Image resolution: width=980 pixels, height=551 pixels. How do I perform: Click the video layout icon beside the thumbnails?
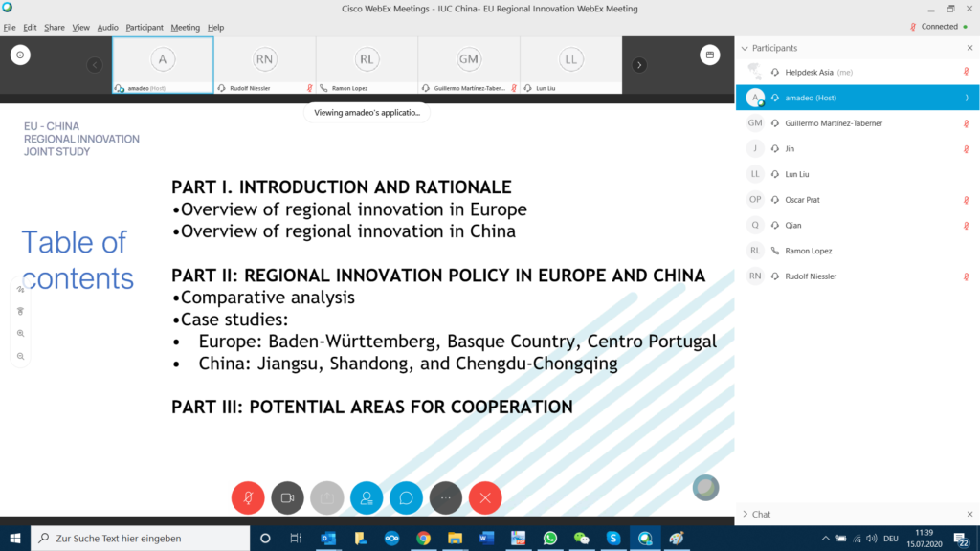(x=709, y=55)
